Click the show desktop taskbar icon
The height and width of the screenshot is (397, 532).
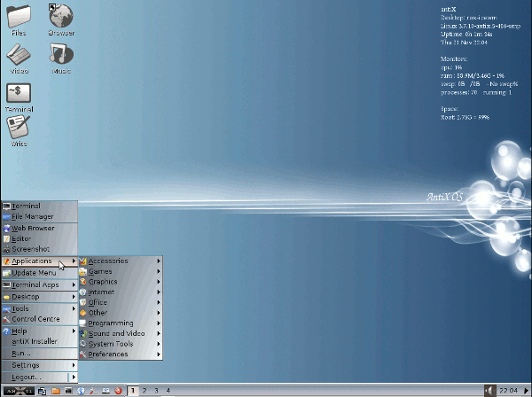point(42,391)
